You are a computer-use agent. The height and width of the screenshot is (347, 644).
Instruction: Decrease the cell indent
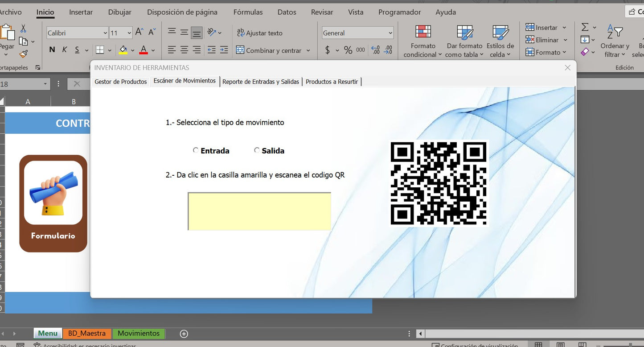click(x=212, y=50)
